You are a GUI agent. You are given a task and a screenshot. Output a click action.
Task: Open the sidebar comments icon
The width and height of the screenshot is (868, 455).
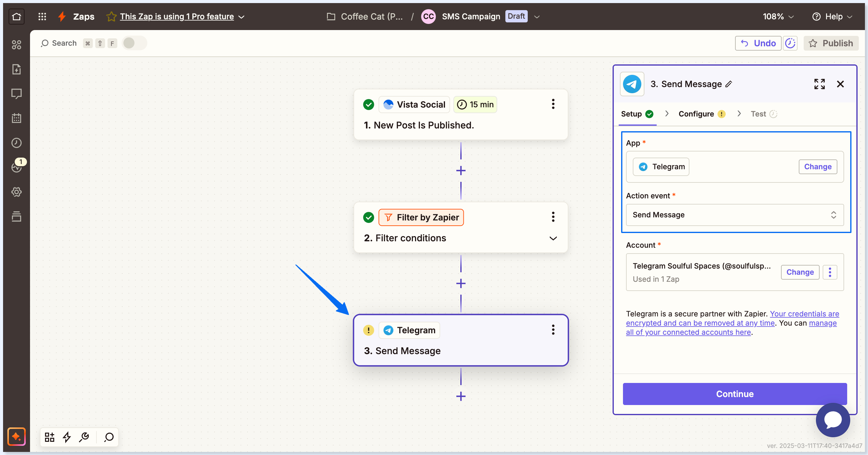tap(17, 94)
